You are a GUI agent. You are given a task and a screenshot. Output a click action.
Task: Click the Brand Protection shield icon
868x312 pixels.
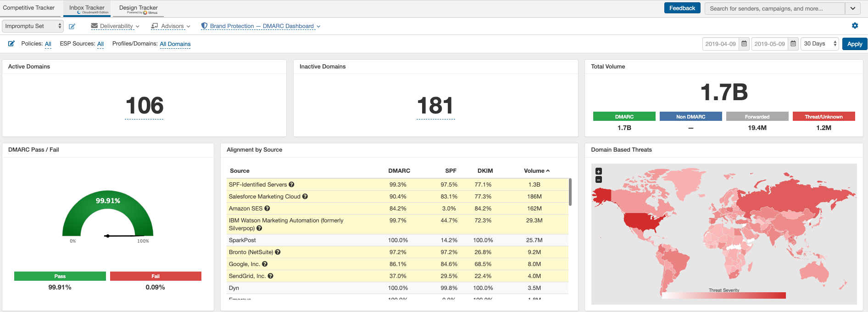click(205, 26)
